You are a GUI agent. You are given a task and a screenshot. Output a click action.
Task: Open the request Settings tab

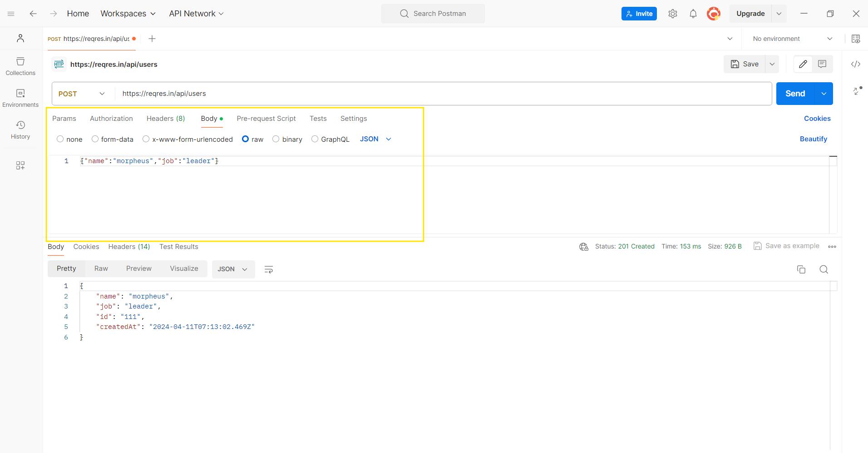tap(354, 119)
